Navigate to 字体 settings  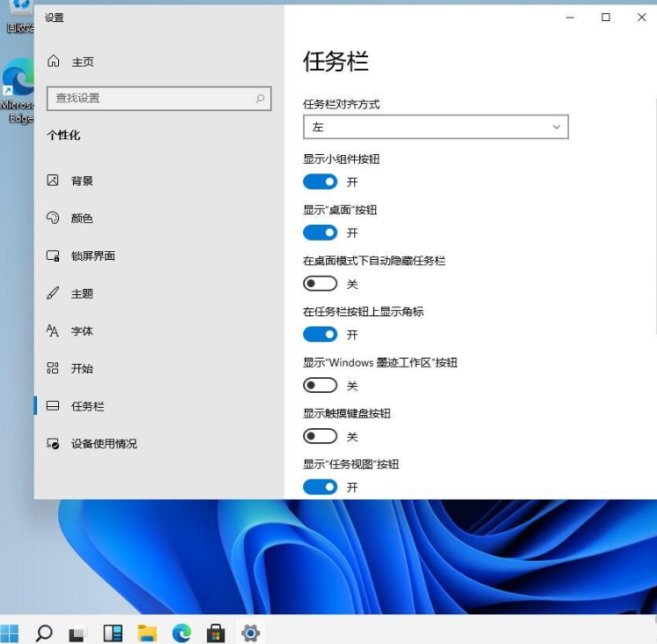[82, 331]
